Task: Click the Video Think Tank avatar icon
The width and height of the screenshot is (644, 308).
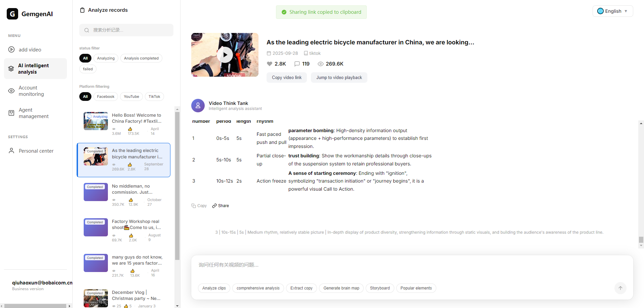Action: click(x=198, y=106)
